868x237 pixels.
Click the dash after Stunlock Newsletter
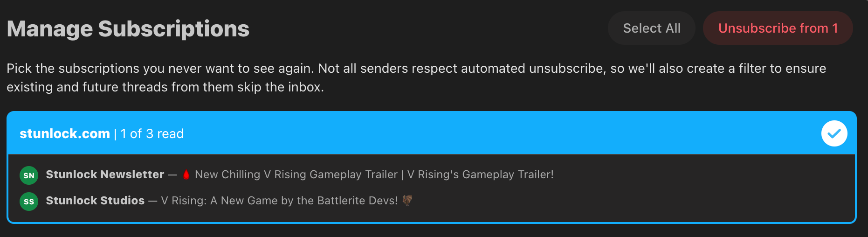click(x=172, y=174)
